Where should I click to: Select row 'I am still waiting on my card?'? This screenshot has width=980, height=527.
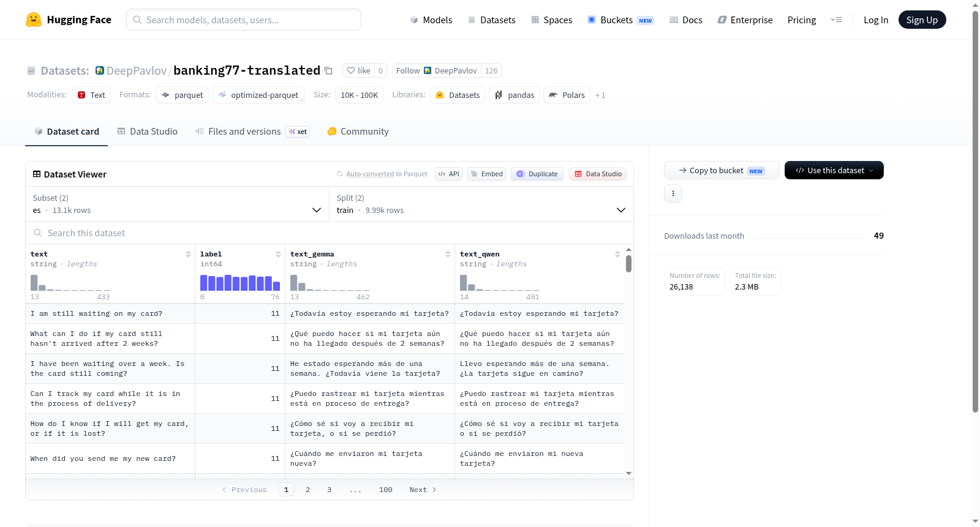[x=325, y=313]
